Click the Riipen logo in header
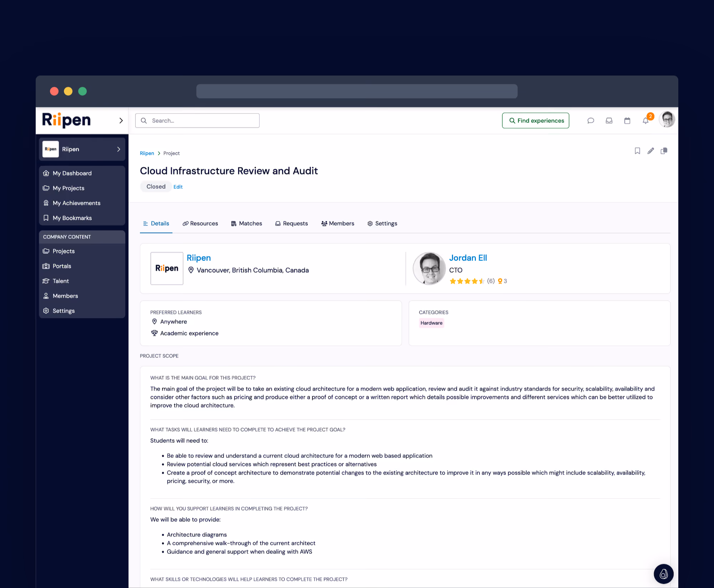Image resolution: width=714 pixels, height=588 pixels. click(x=66, y=120)
